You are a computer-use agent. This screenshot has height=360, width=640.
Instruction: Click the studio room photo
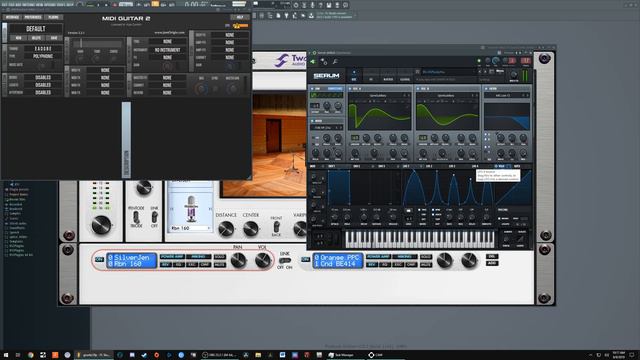(x=279, y=145)
